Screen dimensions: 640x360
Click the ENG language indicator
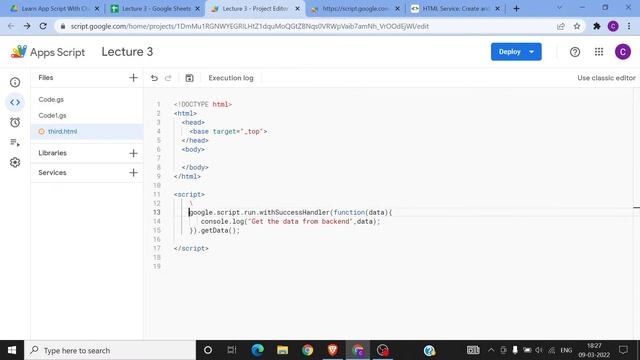[x=566, y=350]
